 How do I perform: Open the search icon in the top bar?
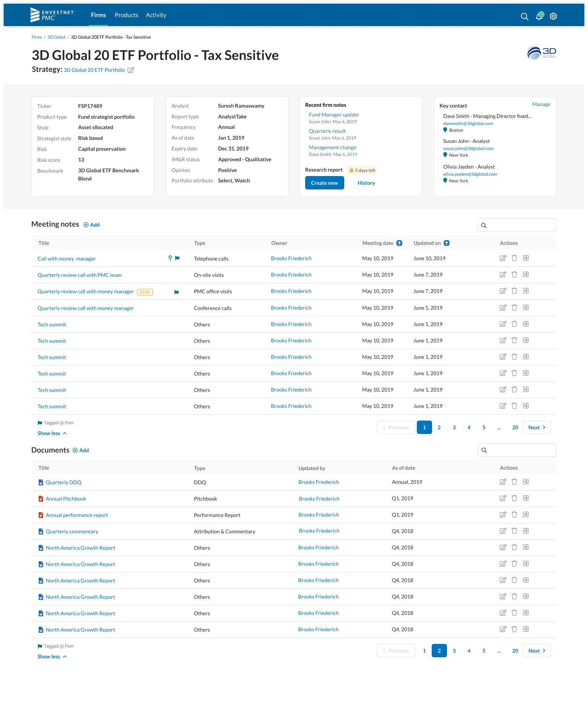point(524,16)
